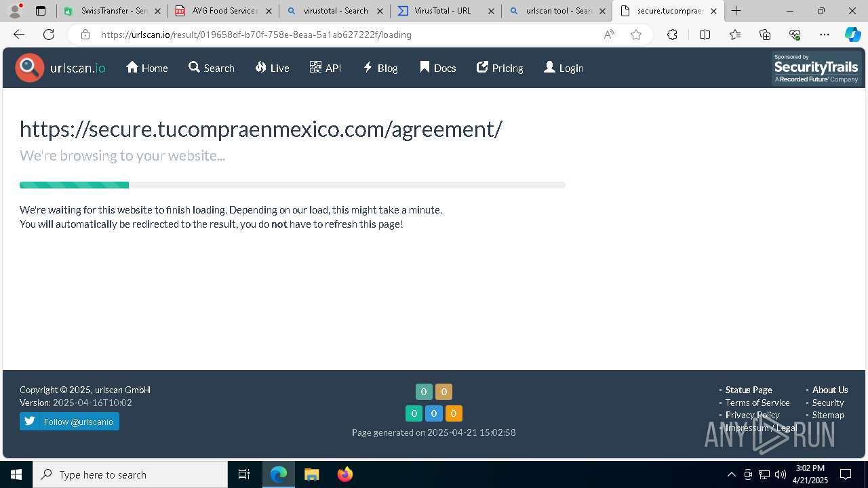
Task: Open the taskbar clock showing 3:02 PM
Action: (x=810, y=474)
